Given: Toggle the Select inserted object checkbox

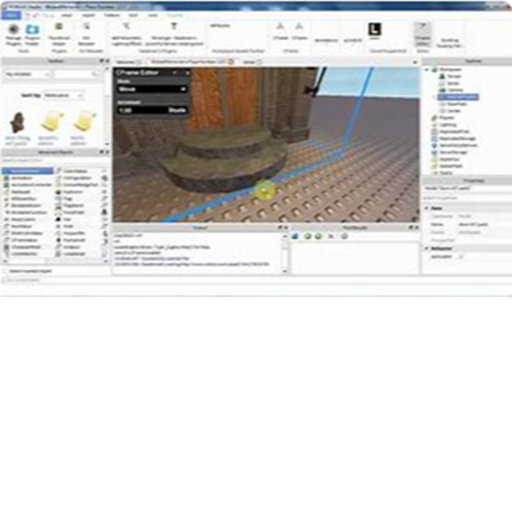Looking at the screenshot, I should click(x=5, y=271).
